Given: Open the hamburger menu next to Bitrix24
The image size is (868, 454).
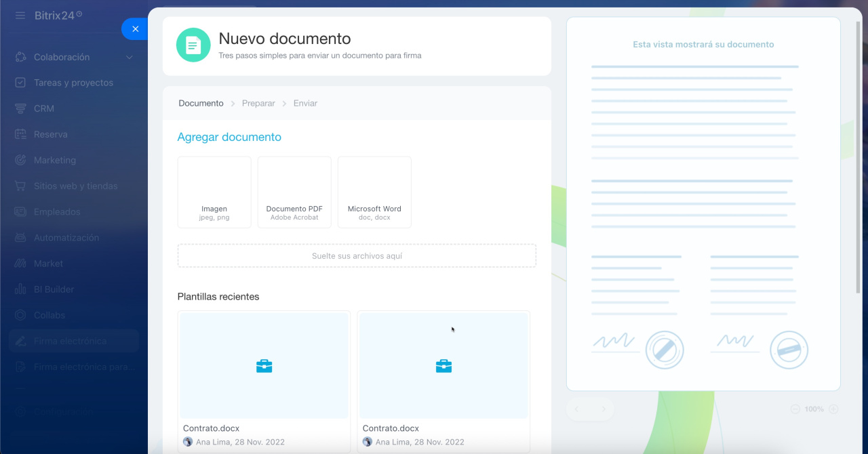Looking at the screenshot, I should 20,15.
